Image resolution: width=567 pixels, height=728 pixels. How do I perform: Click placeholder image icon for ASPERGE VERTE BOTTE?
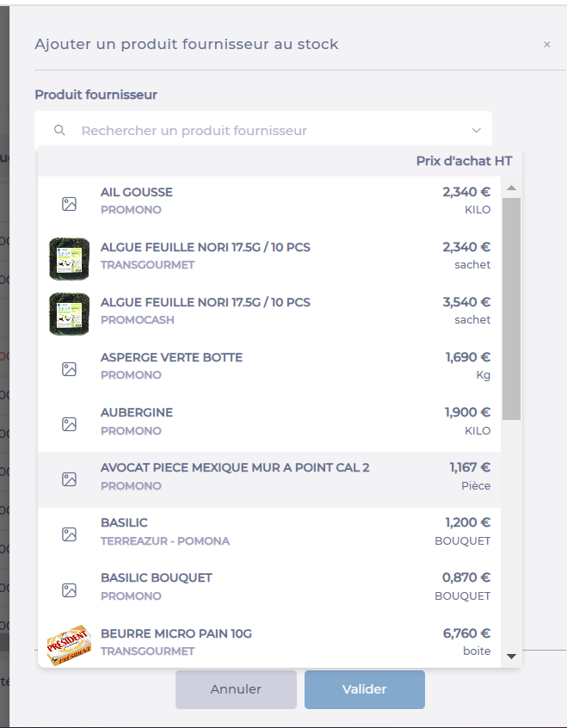(x=69, y=369)
